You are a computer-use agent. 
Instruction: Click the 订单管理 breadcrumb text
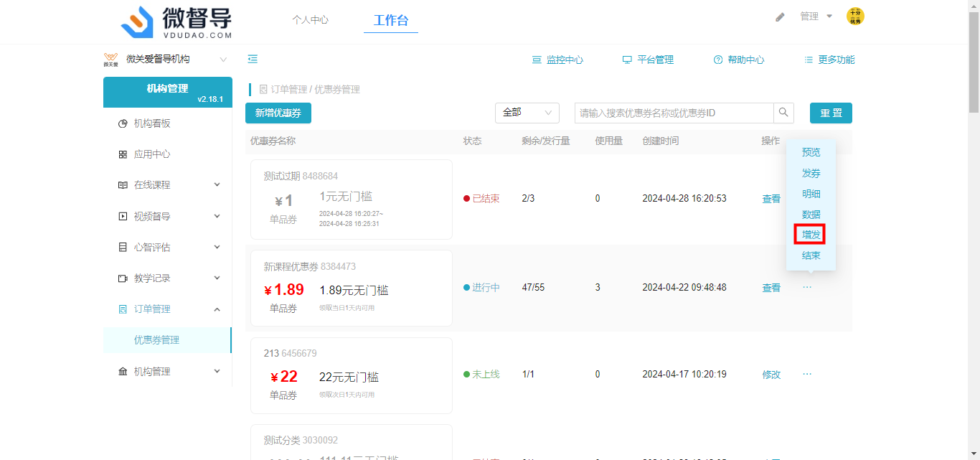click(x=289, y=90)
